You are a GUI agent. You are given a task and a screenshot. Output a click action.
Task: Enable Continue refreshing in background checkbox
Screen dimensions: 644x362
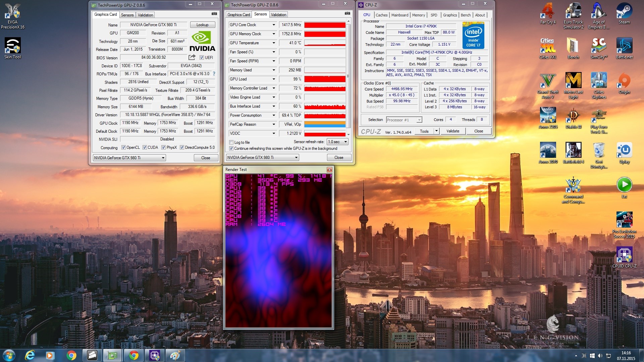click(230, 148)
